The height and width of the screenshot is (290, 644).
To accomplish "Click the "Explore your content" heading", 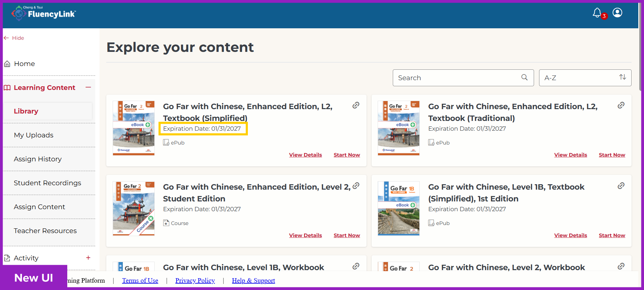I will click(180, 47).
